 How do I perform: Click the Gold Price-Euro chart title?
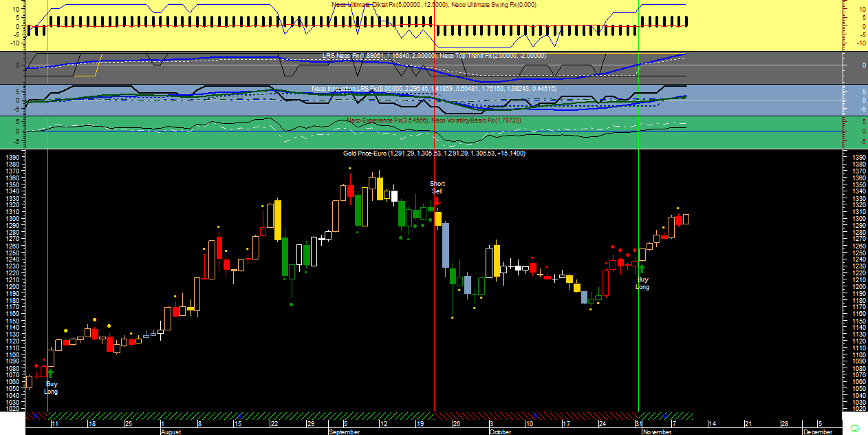pyautogui.click(x=434, y=153)
